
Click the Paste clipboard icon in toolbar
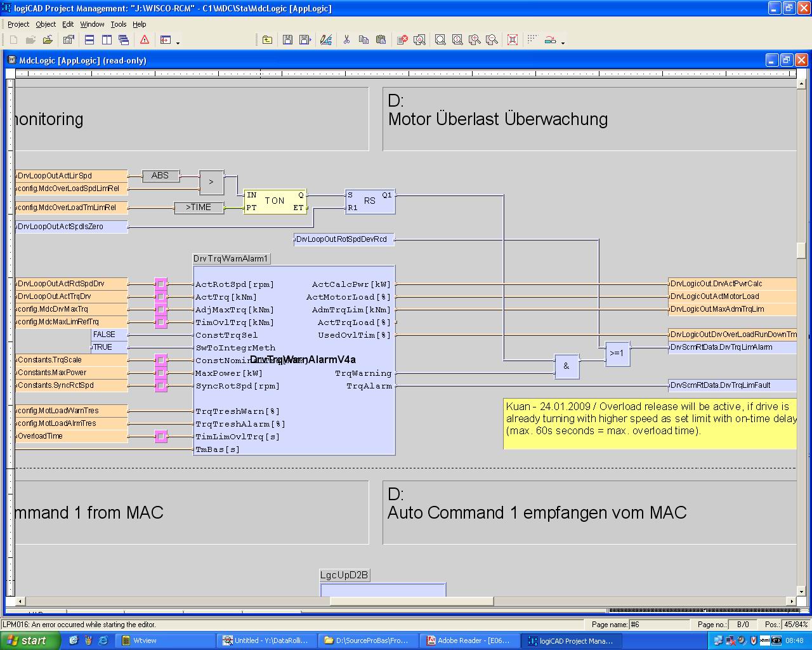point(381,40)
